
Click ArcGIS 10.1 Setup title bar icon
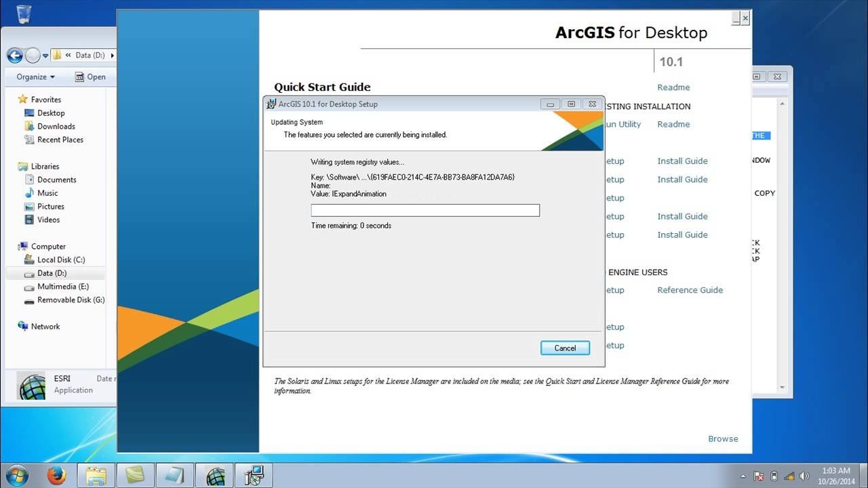click(x=272, y=104)
